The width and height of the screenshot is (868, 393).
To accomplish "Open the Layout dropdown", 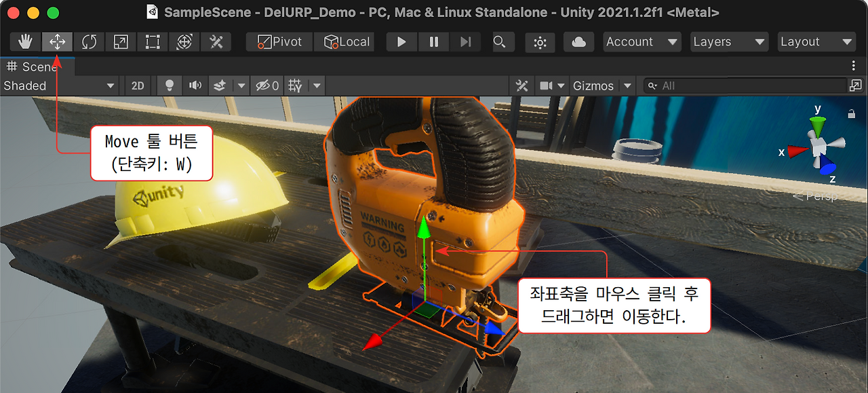I will click(x=816, y=42).
